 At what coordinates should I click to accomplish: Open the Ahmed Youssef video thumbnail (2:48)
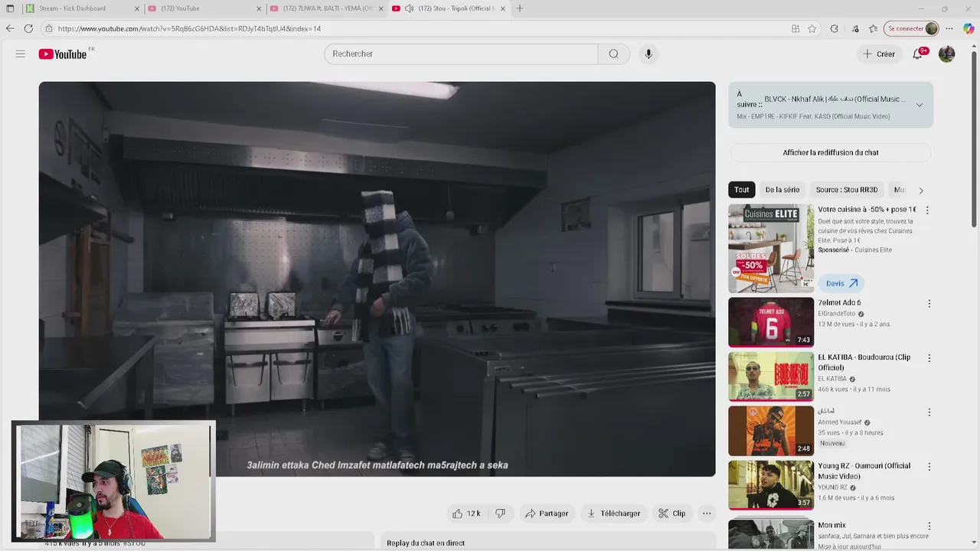point(771,431)
